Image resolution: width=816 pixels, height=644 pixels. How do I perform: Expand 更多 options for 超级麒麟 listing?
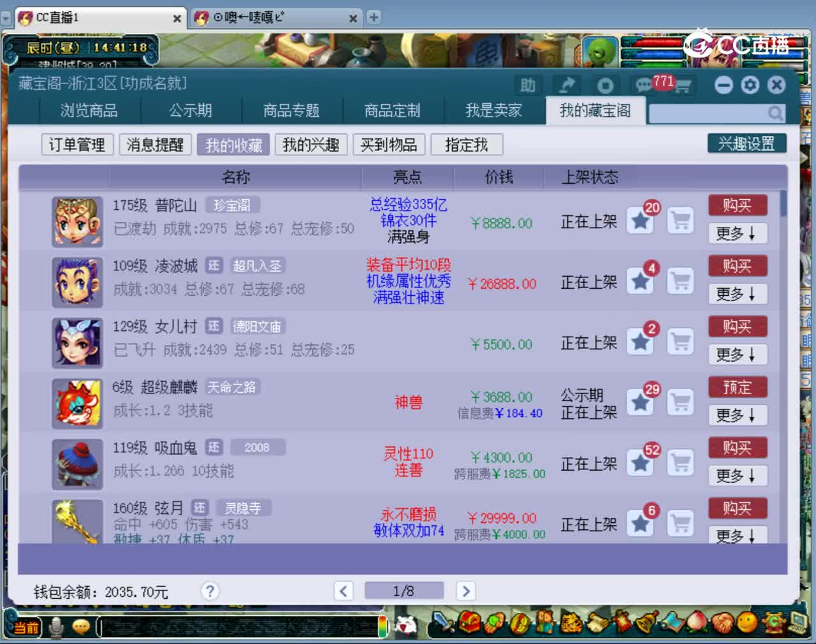coord(738,416)
